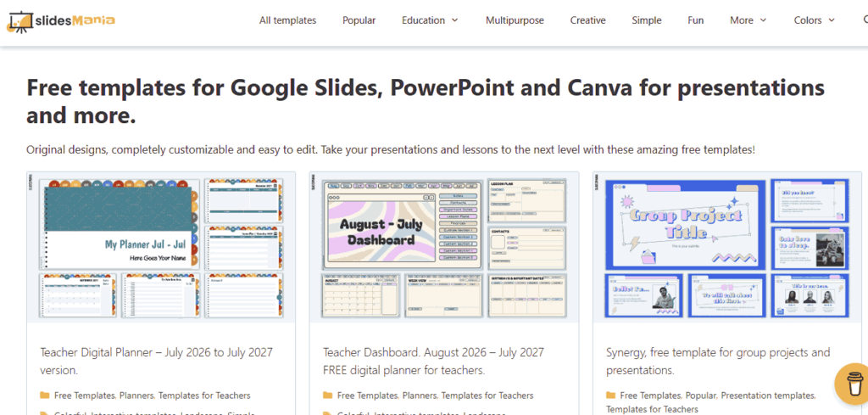Open the Synergy group projects title link
Image resolution: width=868 pixels, height=415 pixels.
pos(718,361)
